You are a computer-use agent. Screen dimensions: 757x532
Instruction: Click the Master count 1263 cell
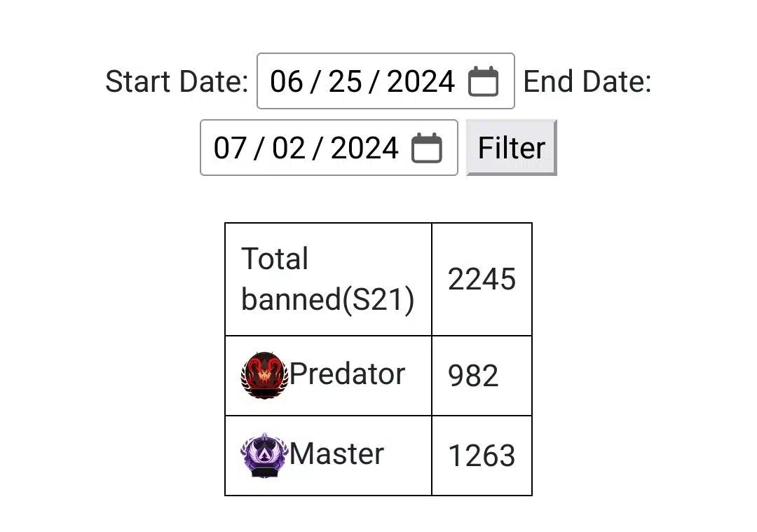point(482,455)
